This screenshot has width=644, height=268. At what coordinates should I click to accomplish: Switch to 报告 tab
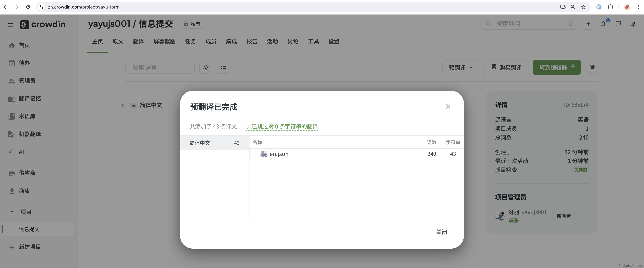pos(252,42)
